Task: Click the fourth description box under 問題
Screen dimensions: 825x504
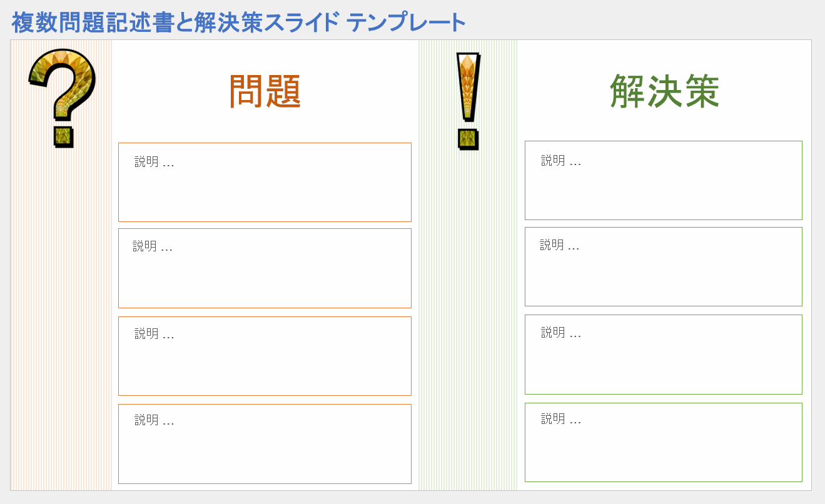Action: 265,444
